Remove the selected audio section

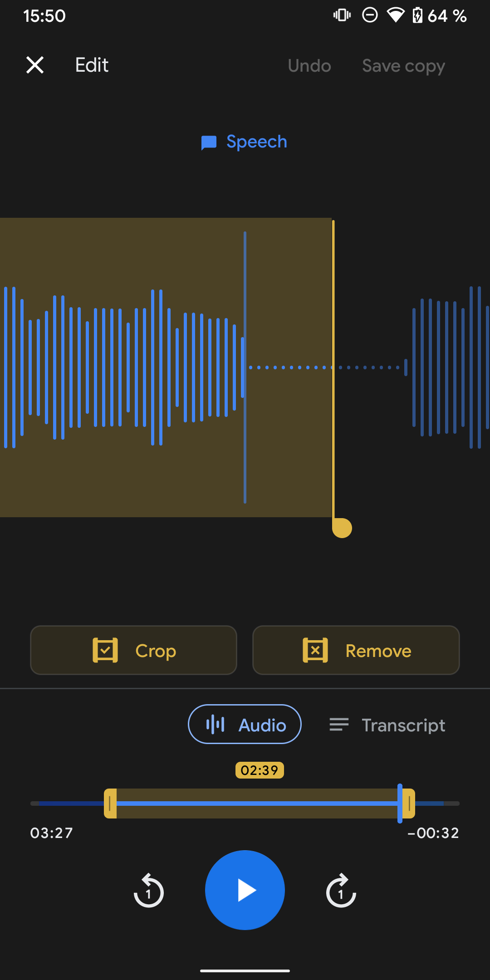[356, 650]
